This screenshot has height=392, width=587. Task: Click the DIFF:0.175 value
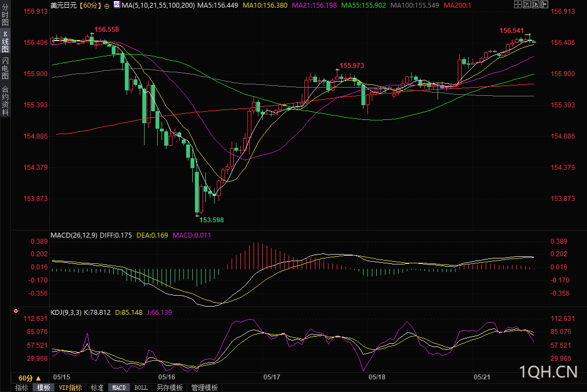116,235
